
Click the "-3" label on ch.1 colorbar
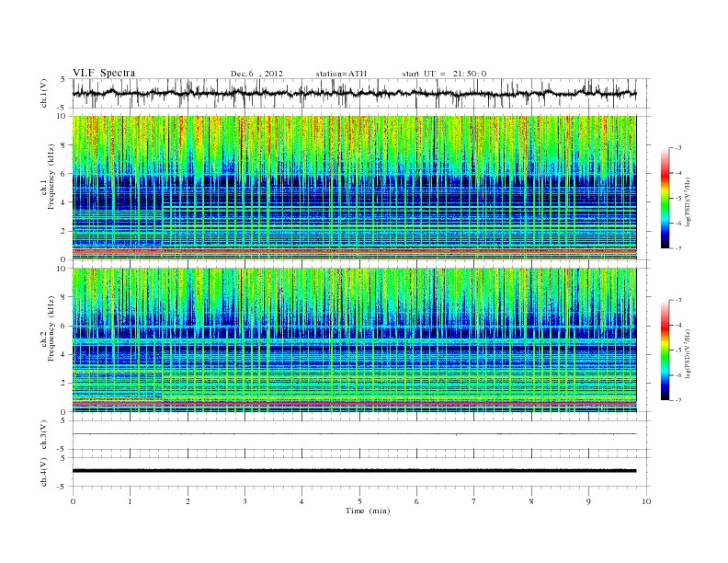[677, 148]
